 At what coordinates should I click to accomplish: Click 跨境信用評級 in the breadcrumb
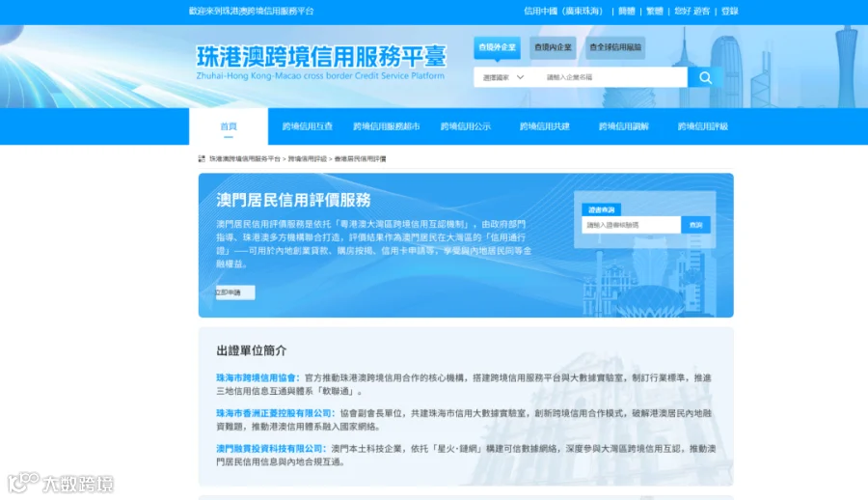(308, 158)
